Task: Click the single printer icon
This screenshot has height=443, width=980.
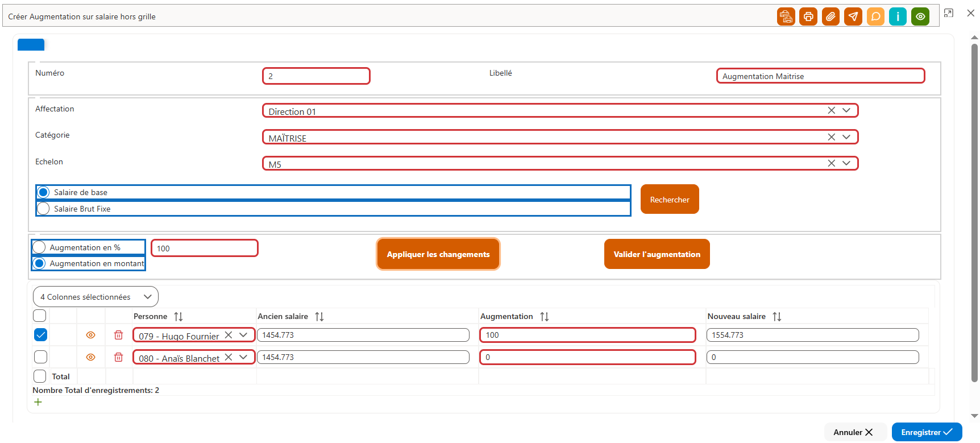Action: click(x=808, y=16)
